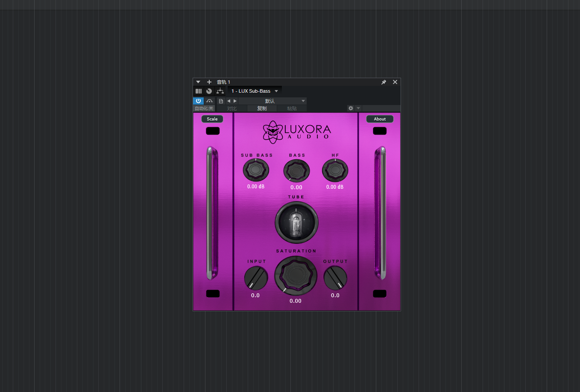Toggle the 自动化:关 automation mode
580x392 pixels.
pyautogui.click(x=204, y=108)
